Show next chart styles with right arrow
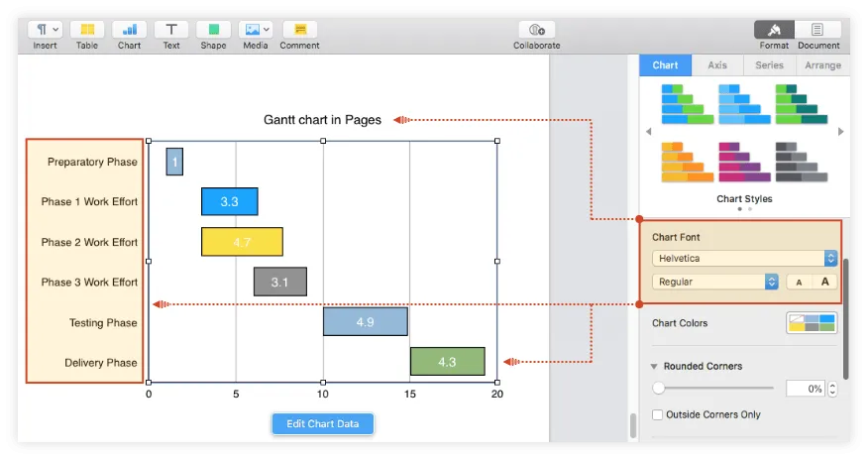The height and width of the screenshot is (460, 868). tap(841, 131)
